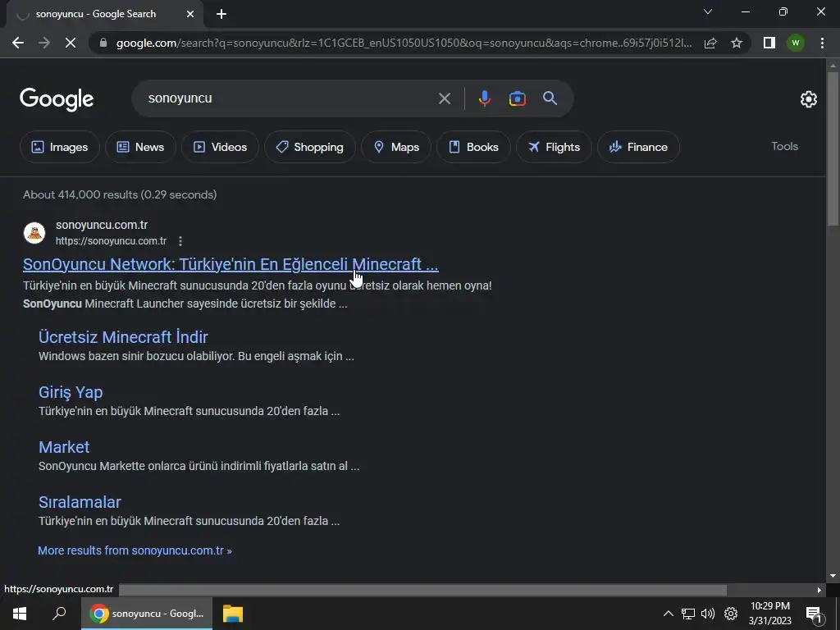This screenshot has height=630, width=840.
Task: Switch to Maps results
Action: point(396,147)
